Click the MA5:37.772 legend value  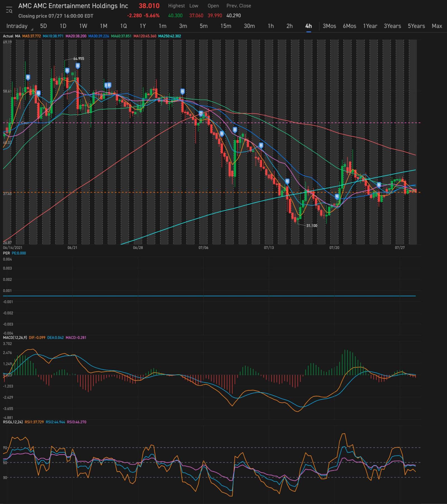click(32, 36)
